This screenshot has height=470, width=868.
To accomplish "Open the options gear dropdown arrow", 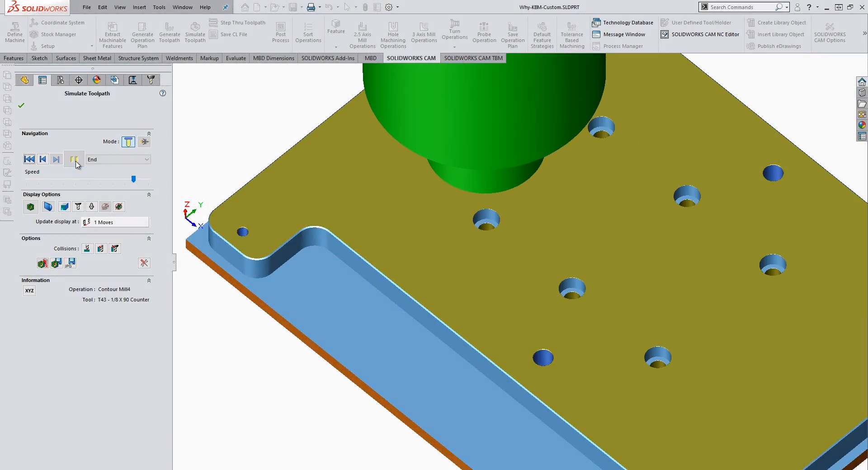I will pyautogui.click(x=398, y=7).
